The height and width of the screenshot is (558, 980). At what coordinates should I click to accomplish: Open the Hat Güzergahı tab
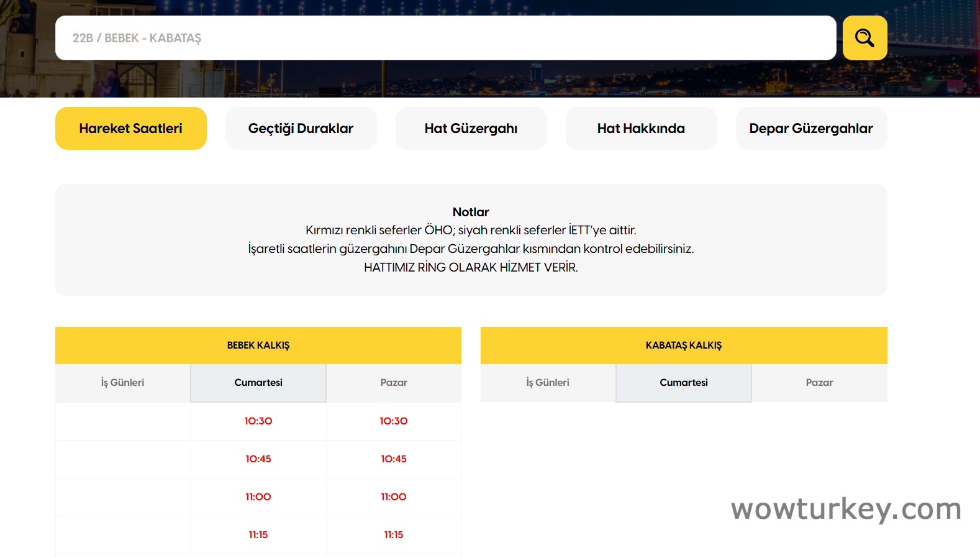(x=471, y=129)
